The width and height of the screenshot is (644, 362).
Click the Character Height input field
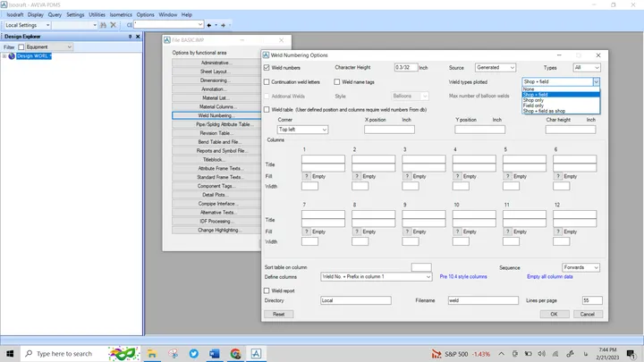[x=405, y=67]
